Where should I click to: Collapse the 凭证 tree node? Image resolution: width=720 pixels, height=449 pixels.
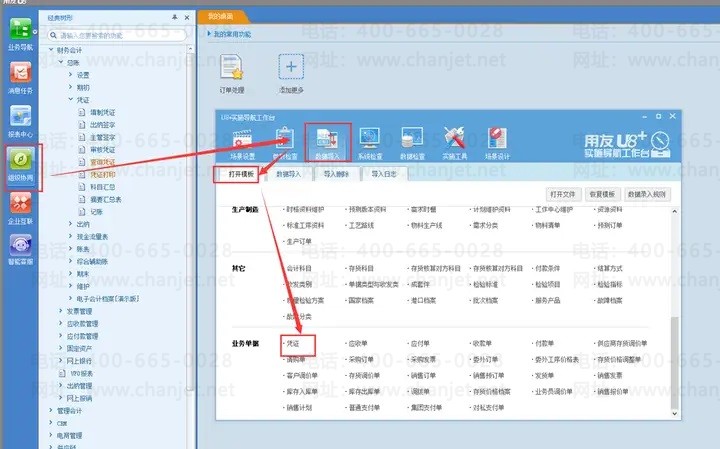pos(71,99)
